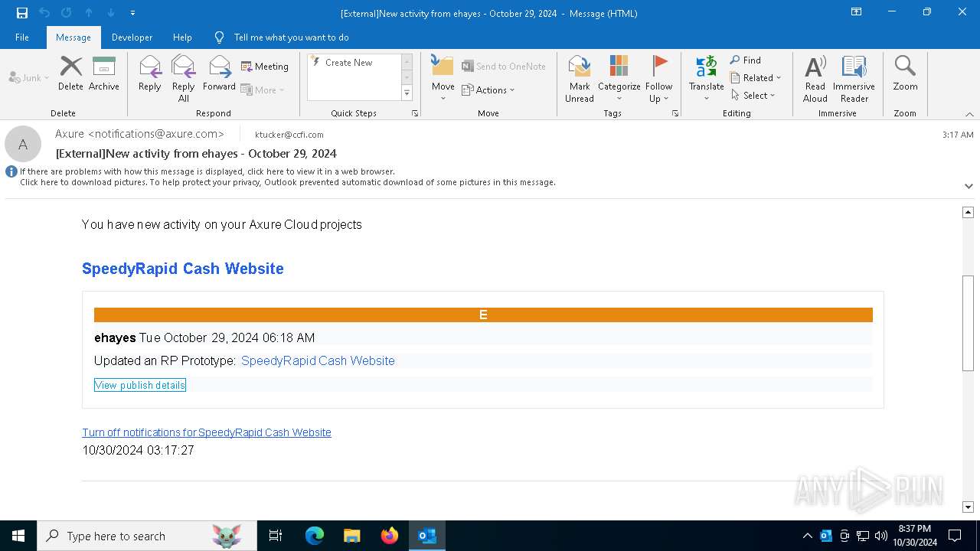Click the info bar to download pictures
This screenshot has height=551, width=980.
pos(288,182)
